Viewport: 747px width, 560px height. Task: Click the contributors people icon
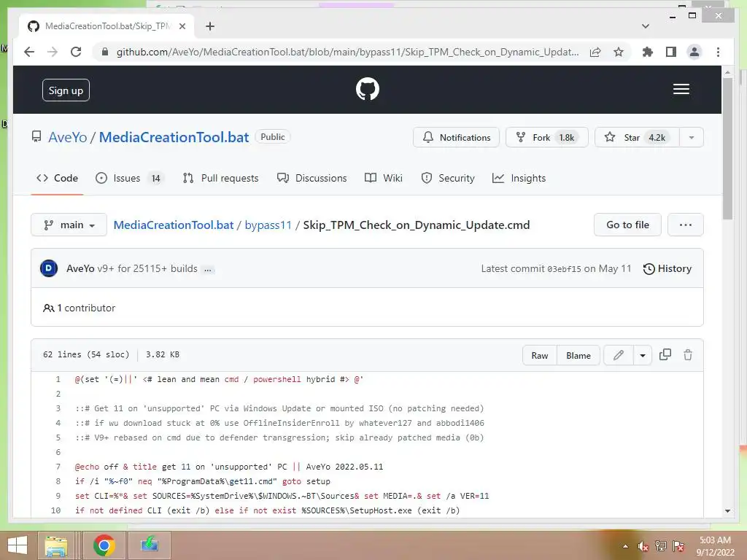[48, 308]
